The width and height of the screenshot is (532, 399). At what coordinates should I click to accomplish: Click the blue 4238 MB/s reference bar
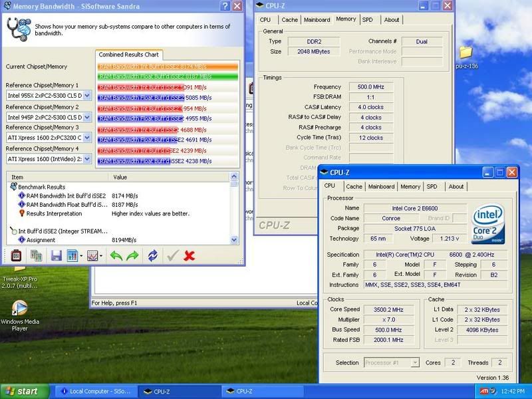pyautogui.click(x=134, y=161)
